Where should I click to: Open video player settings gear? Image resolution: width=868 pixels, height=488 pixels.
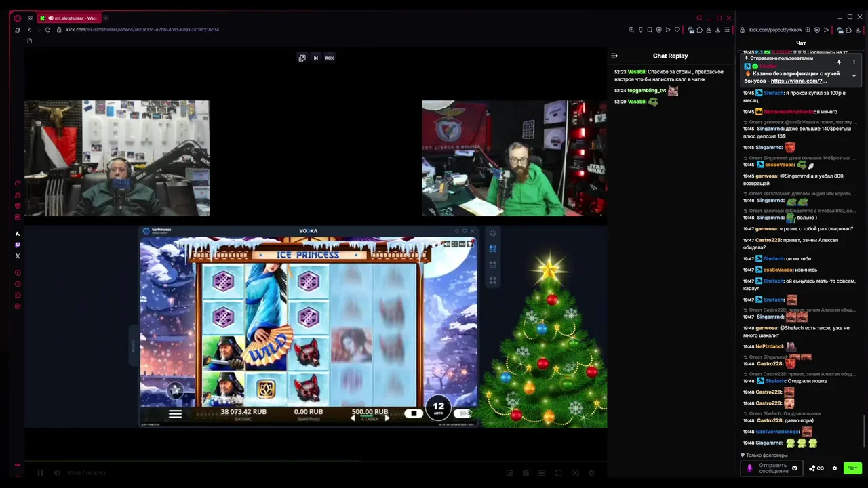(591, 473)
